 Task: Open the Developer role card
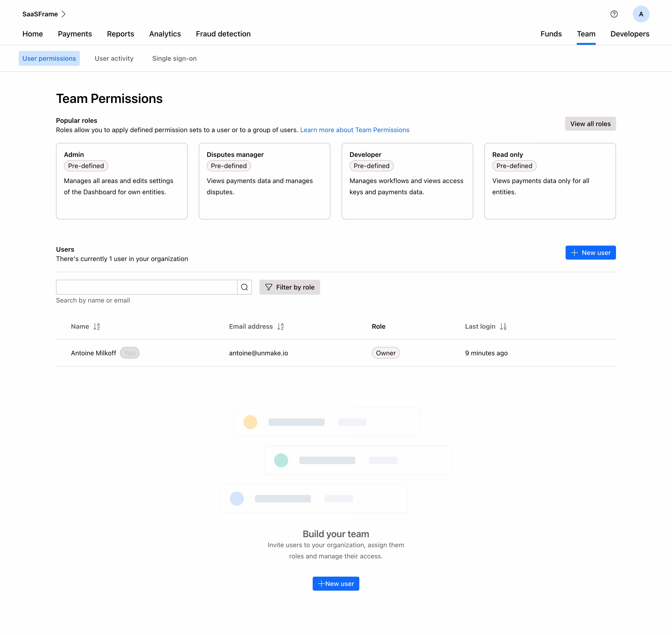pos(407,181)
